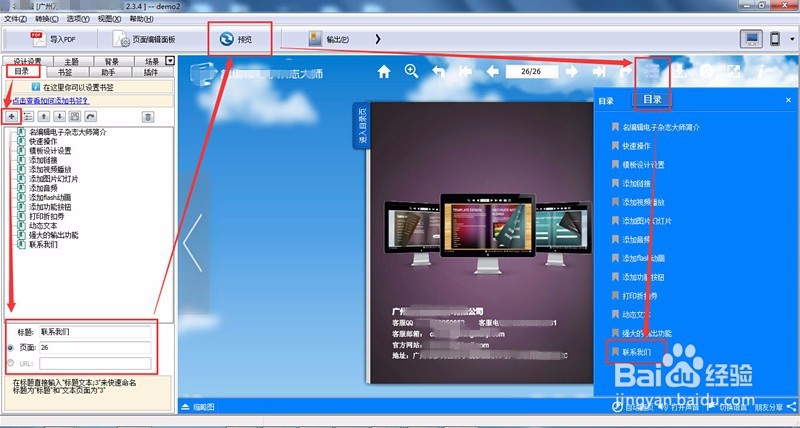This screenshot has height=428, width=800.
Task: Select the 目录 tab in left panel
Action: (x=21, y=71)
